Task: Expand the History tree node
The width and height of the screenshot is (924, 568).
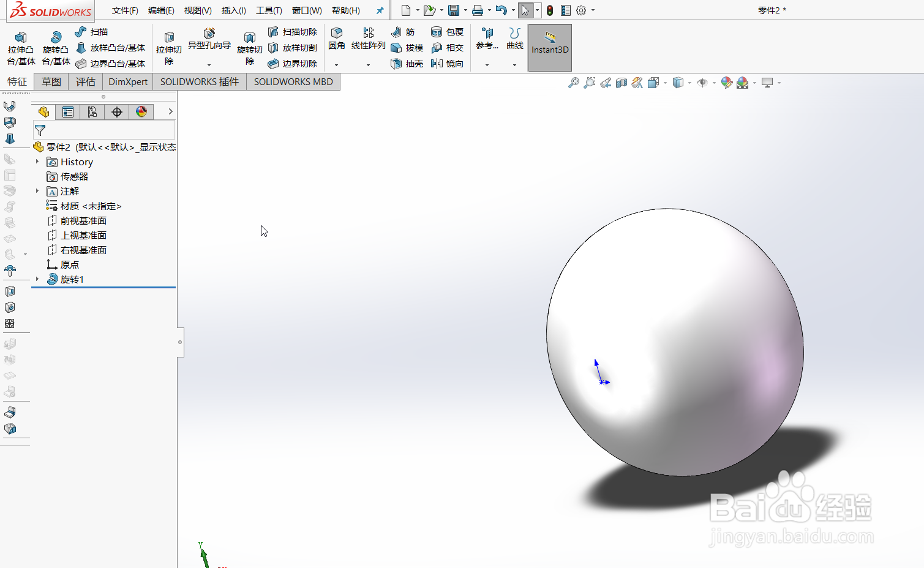Action: point(37,162)
